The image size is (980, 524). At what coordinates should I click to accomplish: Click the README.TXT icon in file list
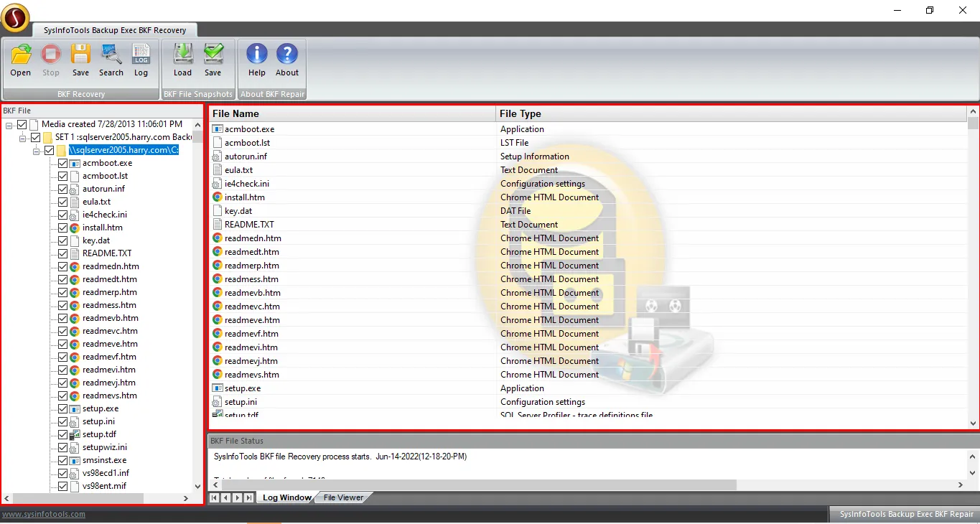pos(218,225)
